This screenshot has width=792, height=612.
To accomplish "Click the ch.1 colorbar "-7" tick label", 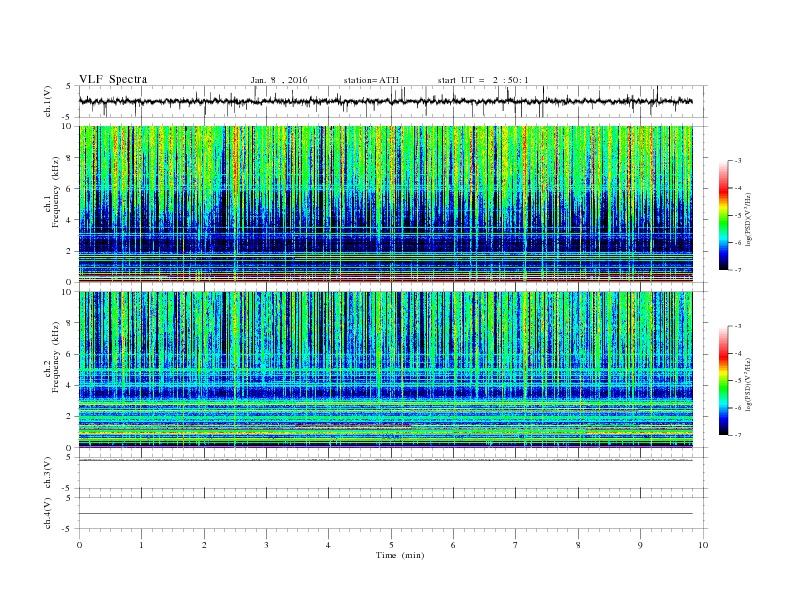I will (x=737, y=270).
